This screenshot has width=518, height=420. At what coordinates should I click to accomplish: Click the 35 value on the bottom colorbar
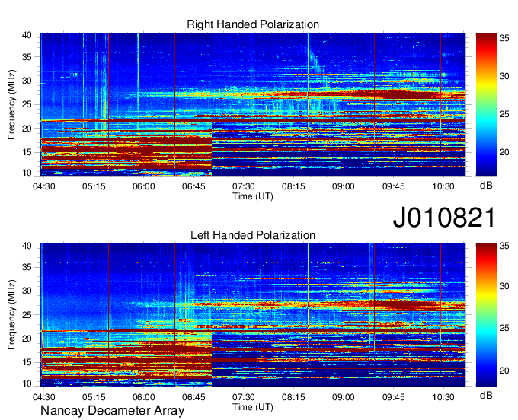pos(504,246)
